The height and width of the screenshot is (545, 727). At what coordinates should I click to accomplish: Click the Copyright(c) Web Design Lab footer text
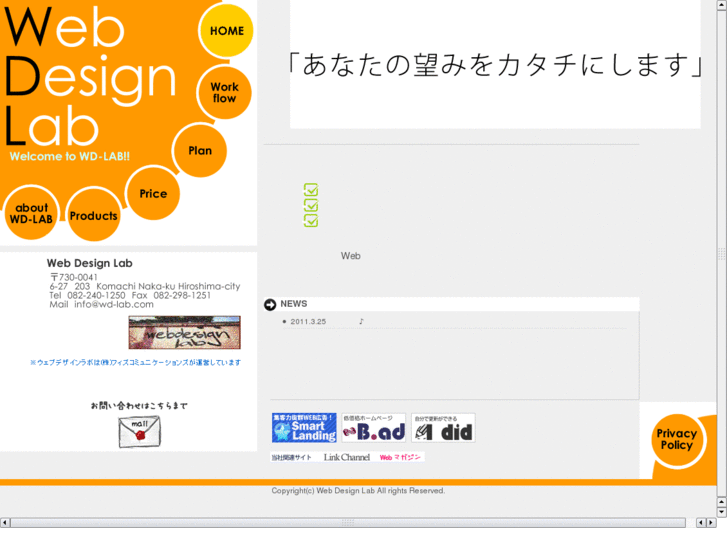[x=358, y=491]
